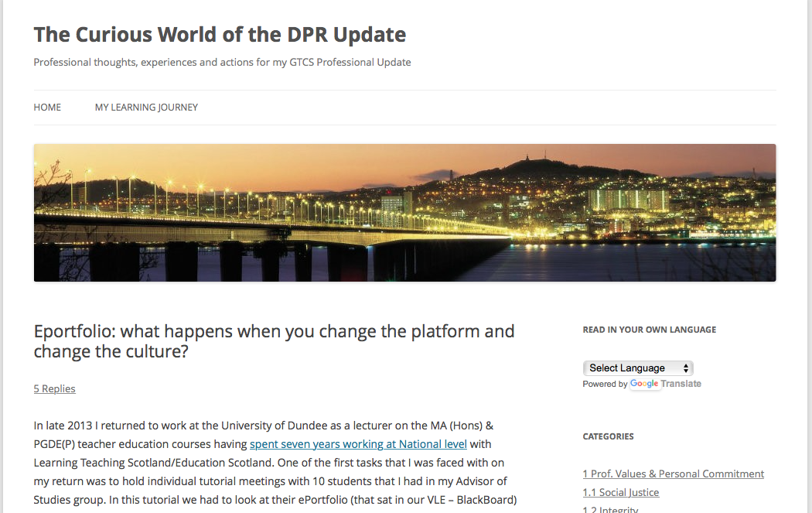Open the HOME menu item

tap(46, 108)
